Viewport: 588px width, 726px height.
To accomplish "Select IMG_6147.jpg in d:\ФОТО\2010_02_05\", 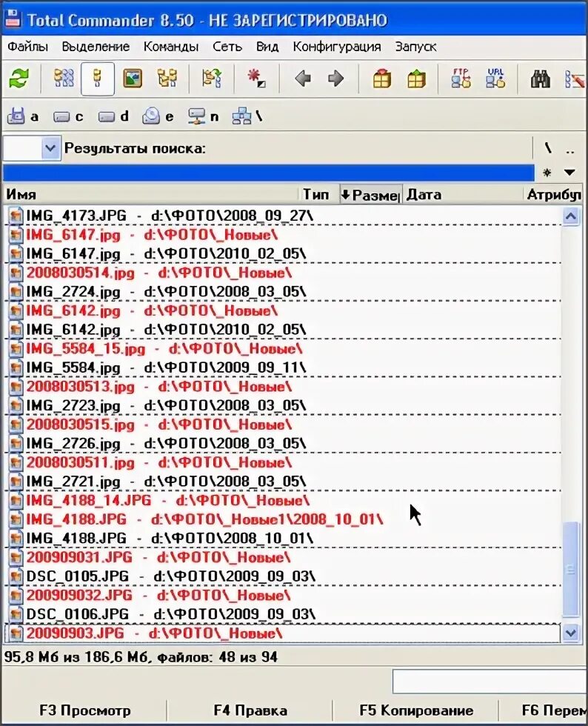I will (x=166, y=253).
